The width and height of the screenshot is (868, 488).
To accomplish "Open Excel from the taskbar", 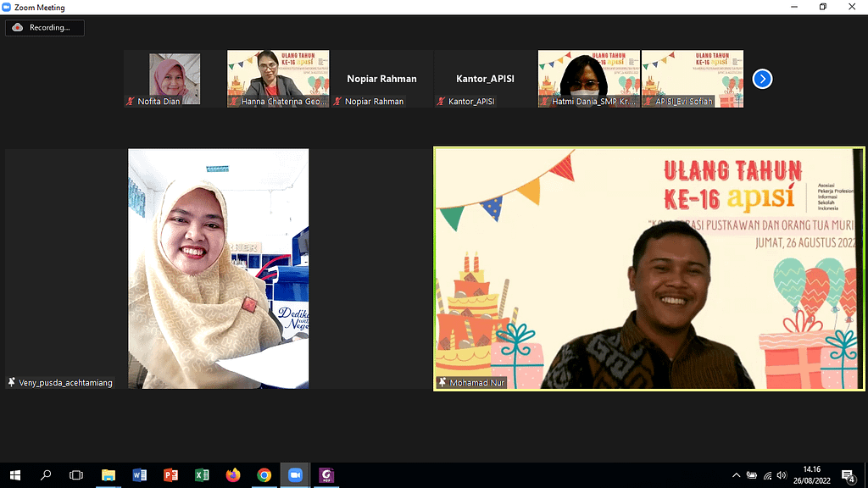I will point(202,475).
